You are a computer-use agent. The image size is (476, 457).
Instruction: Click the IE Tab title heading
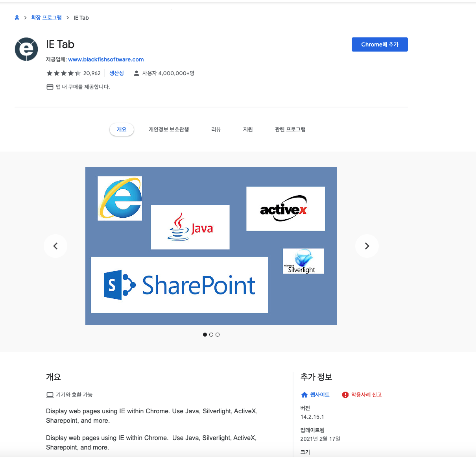click(x=60, y=44)
